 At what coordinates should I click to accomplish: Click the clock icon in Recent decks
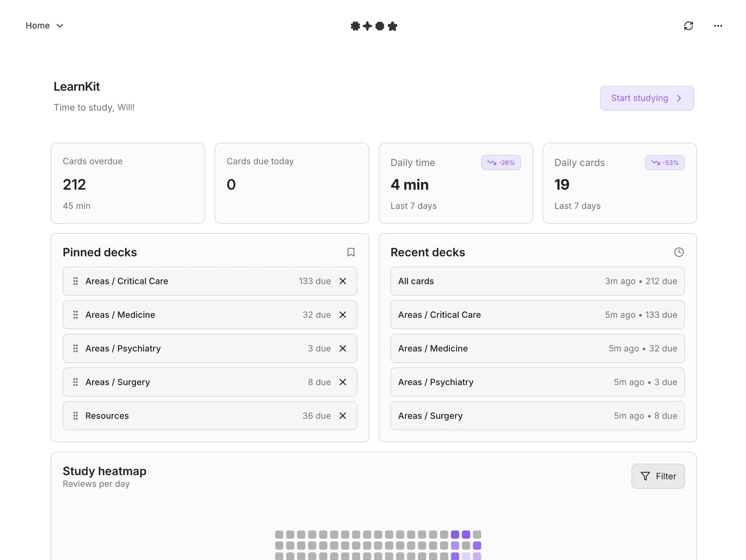point(679,252)
